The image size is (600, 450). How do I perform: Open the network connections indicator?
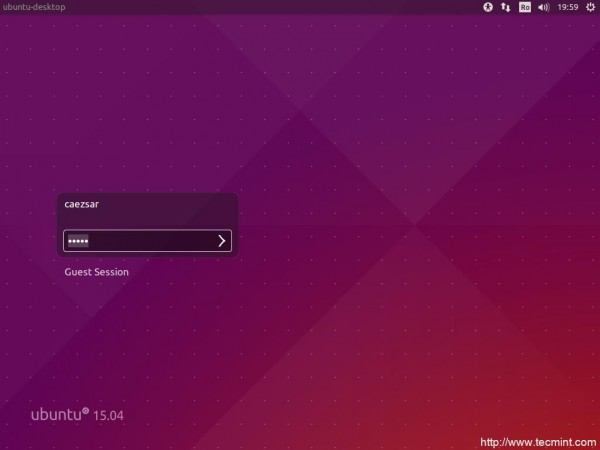[x=506, y=7]
